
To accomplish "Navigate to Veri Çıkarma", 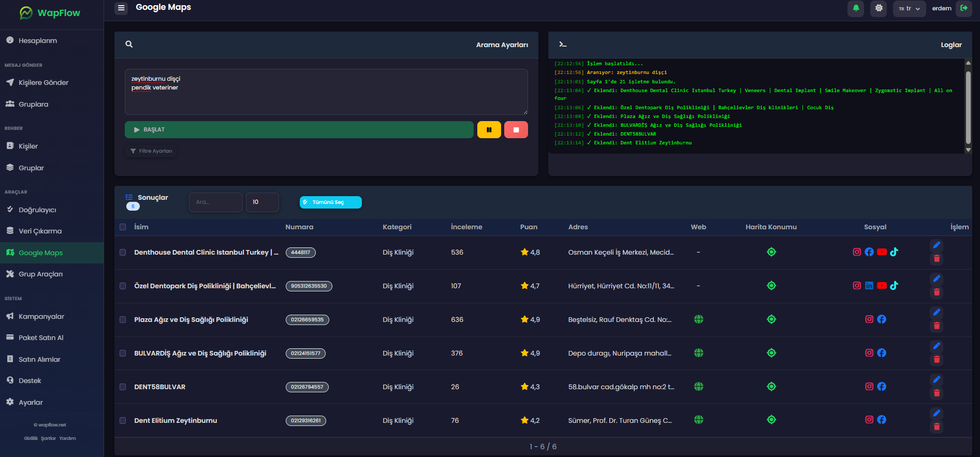I will click(52, 231).
